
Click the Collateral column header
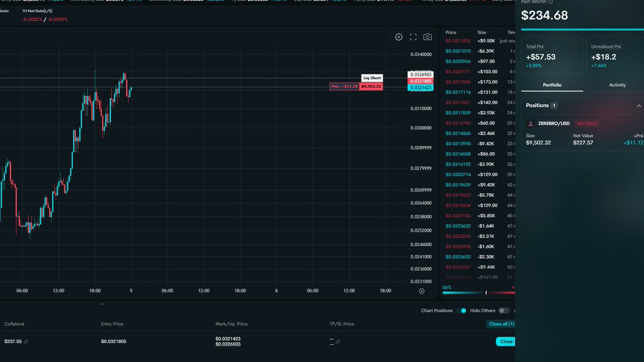point(14,324)
